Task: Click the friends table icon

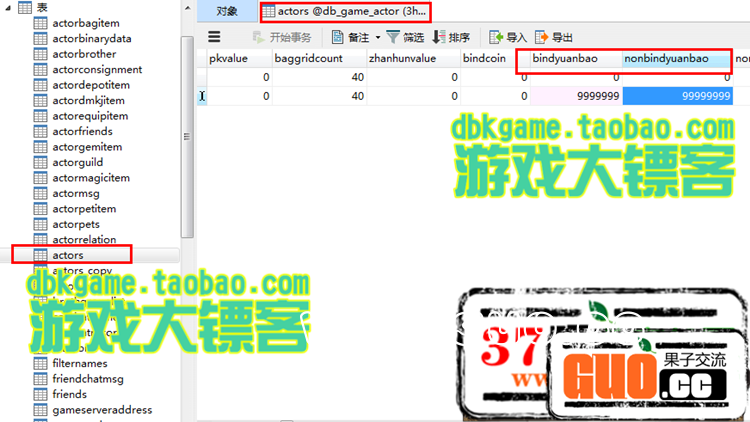Action: (41, 394)
